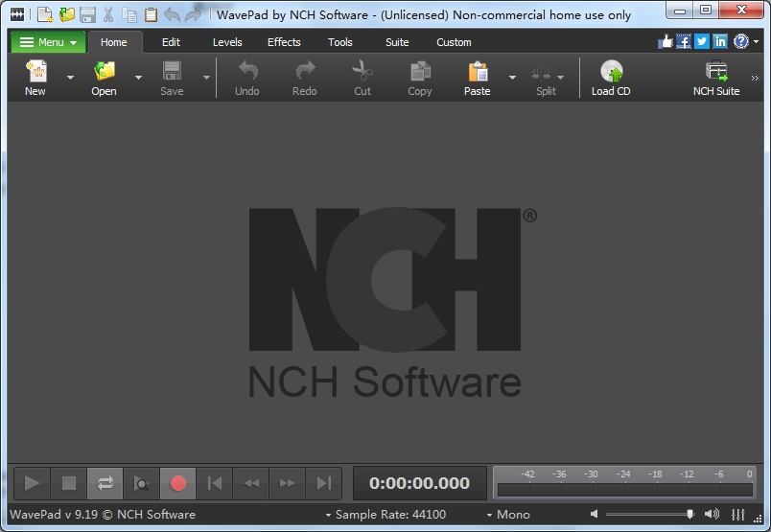Switch to the Edit tab
The height and width of the screenshot is (532, 771).
[171, 42]
